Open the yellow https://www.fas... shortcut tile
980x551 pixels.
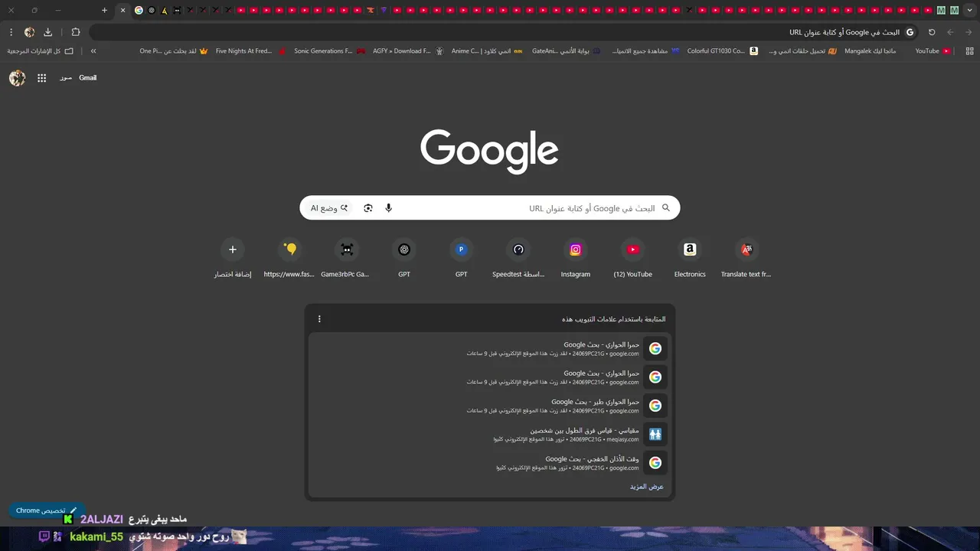click(x=289, y=259)
